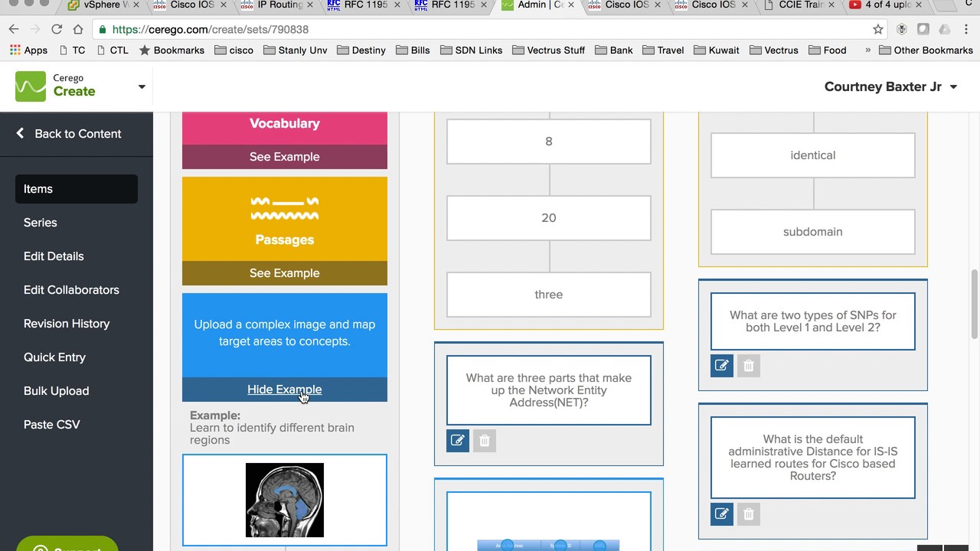Delete the two types of SNPs question
Image resolution: width=980 pixels, height=551 pixels.
click(749, 366)
